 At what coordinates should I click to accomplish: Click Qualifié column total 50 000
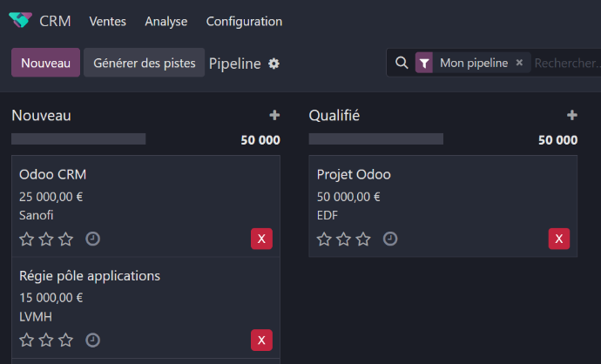tap(558, 140)
